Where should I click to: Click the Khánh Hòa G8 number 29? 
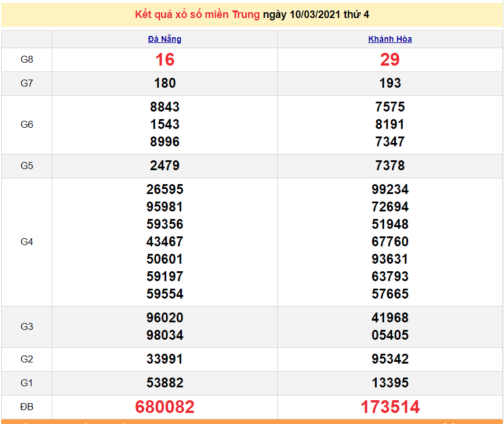click(390, 60)
